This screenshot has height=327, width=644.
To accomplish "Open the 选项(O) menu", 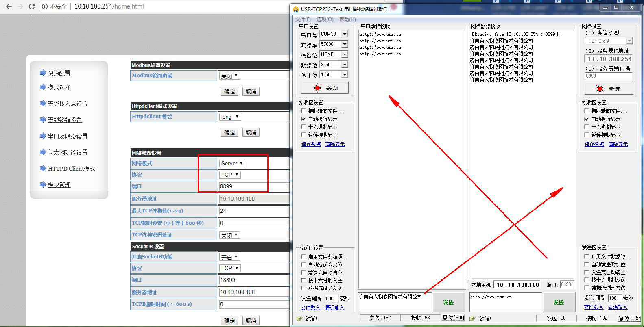I will coord(325,19).
